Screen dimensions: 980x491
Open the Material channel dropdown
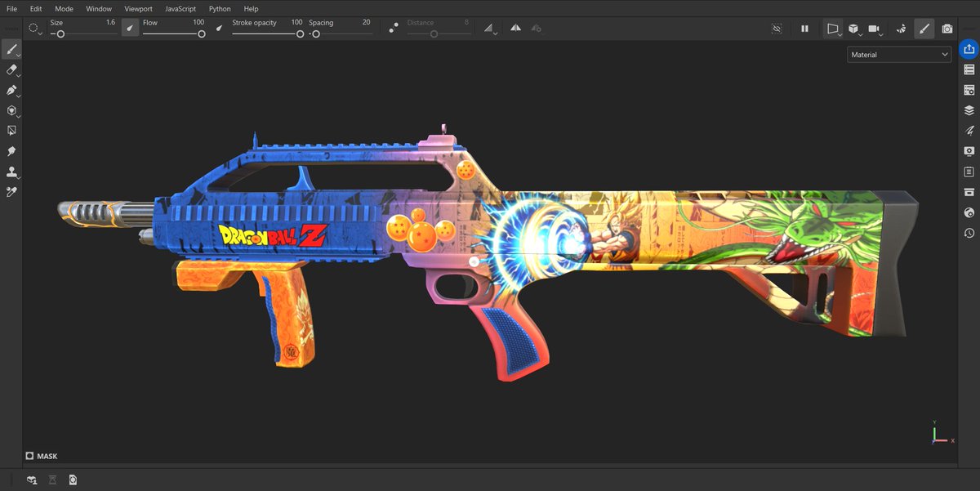[900, 55]
